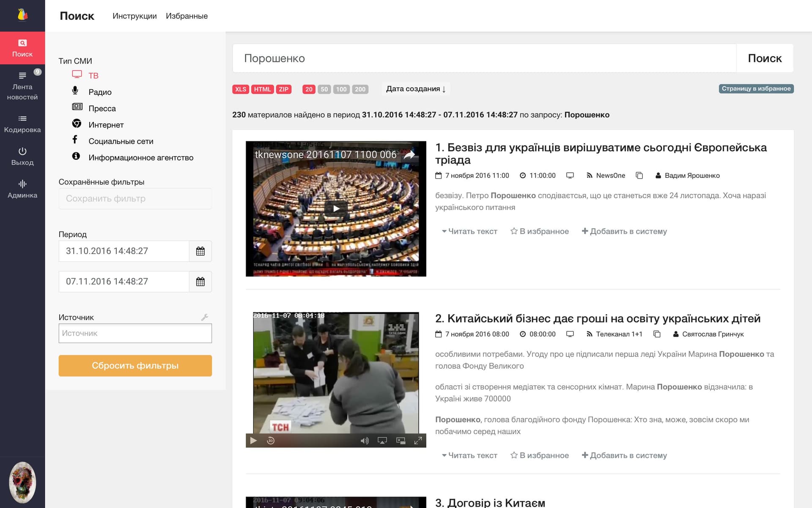812x508 pixels.
Task: Click end date field 07.11.2016
Action: click(124, 282)
